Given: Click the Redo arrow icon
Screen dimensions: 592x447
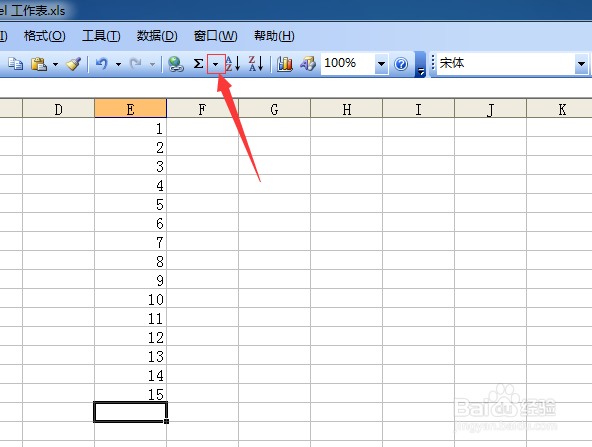Looking at the screenshot, I should tap(136, 64).
